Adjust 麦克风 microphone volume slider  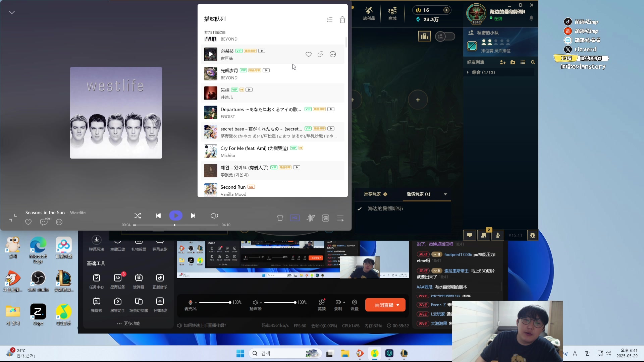(215, 302)
